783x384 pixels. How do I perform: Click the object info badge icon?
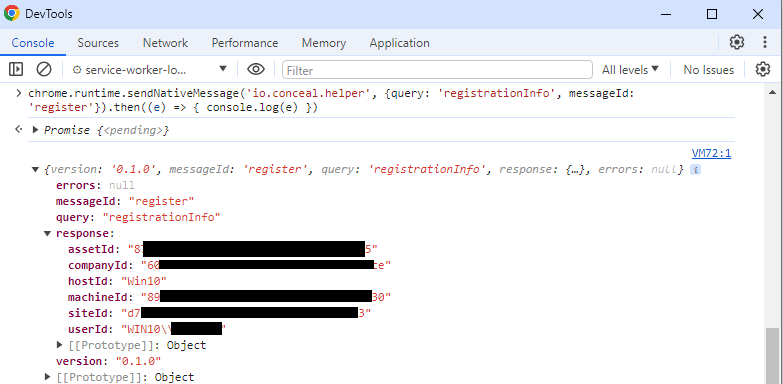click(x=695, y=170)
